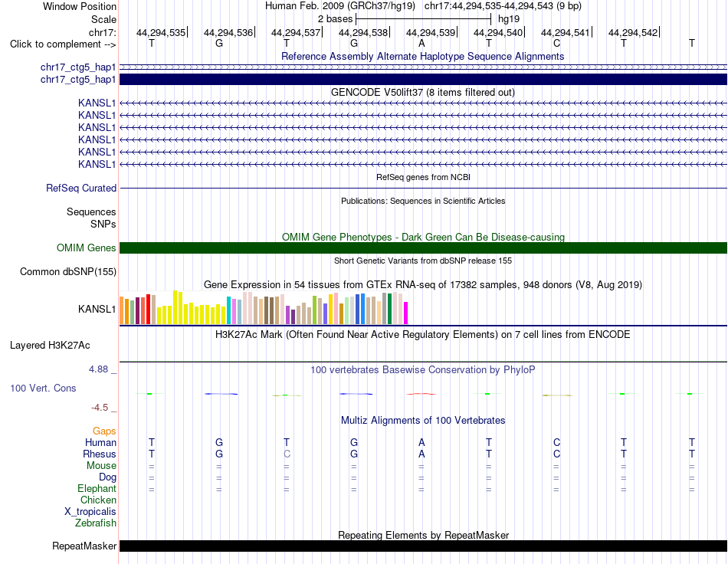Viewport: 728px width, 564px height.
Task: Click the orange Gaps row label
Action: click(104, 431)
